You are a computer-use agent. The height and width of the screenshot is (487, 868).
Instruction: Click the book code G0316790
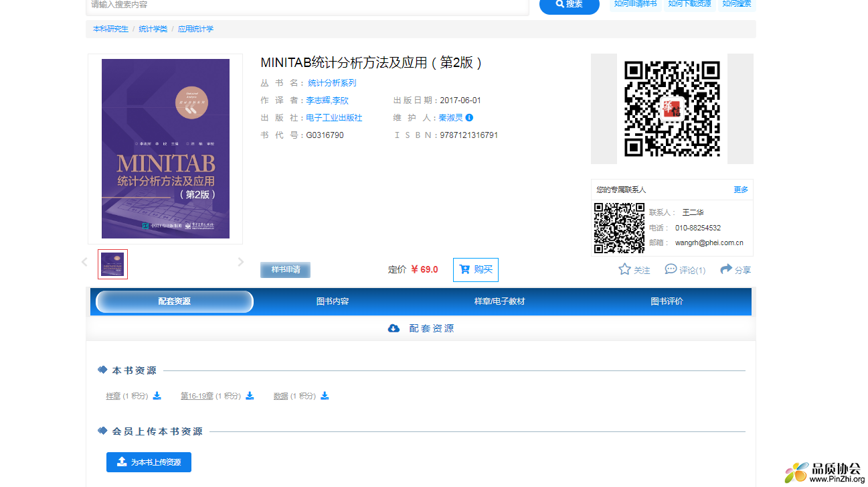click(x=325, y=135)
